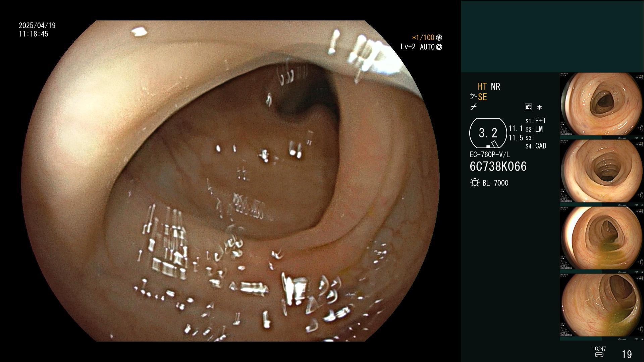Screen dimensions: 644x362
Task: Click the tone curve icon below SE
Action: tap(474, 107)
